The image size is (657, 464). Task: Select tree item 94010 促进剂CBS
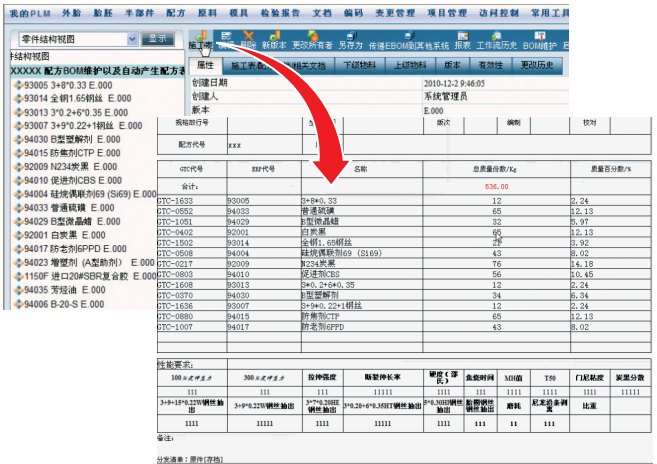[73, 181]
